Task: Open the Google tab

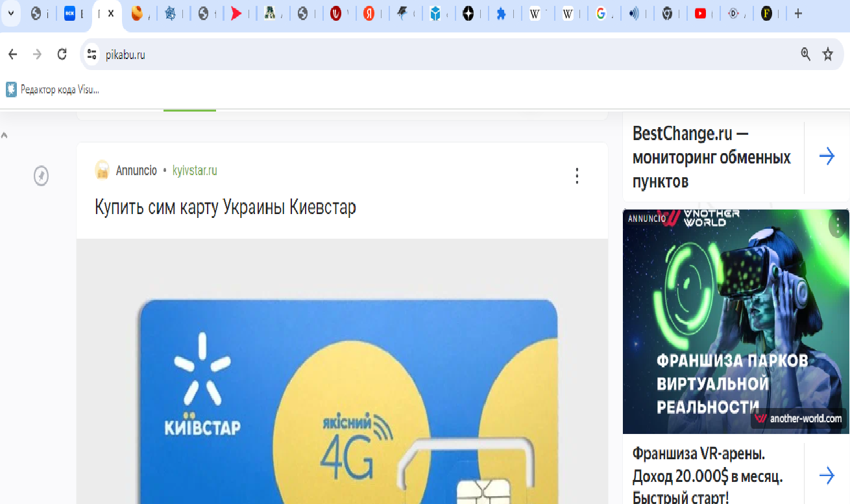Action: click(x=601, y=14)
